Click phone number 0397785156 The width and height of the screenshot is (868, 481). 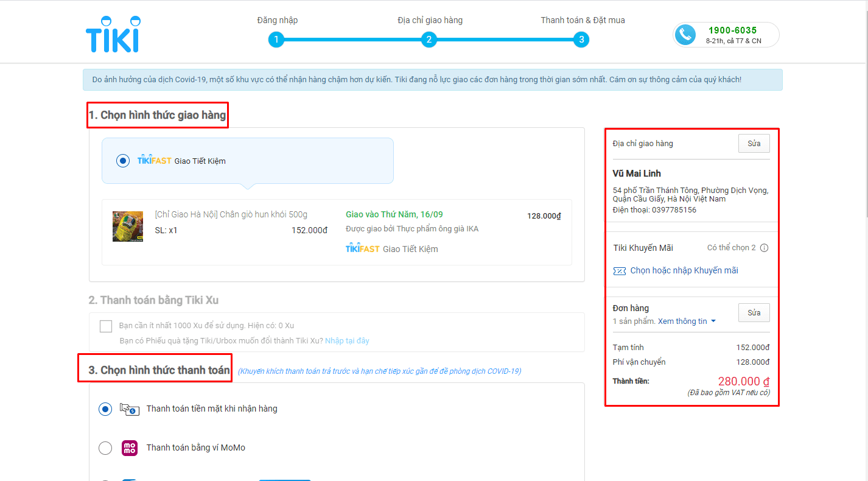(x=673, y=210)
